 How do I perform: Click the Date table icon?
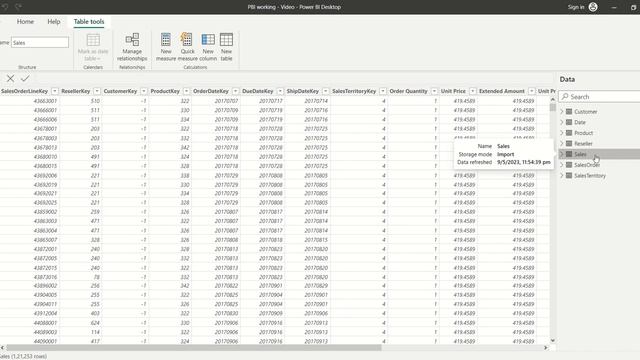569,122
